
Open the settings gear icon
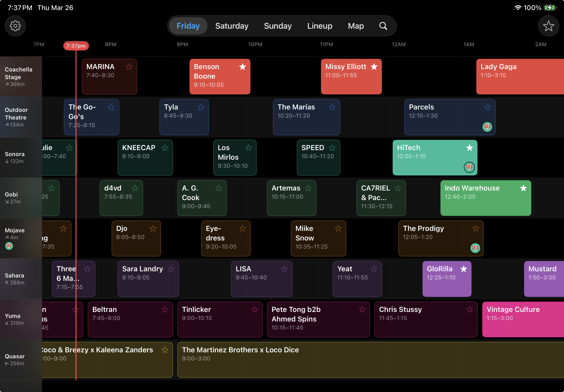[15, 26]
